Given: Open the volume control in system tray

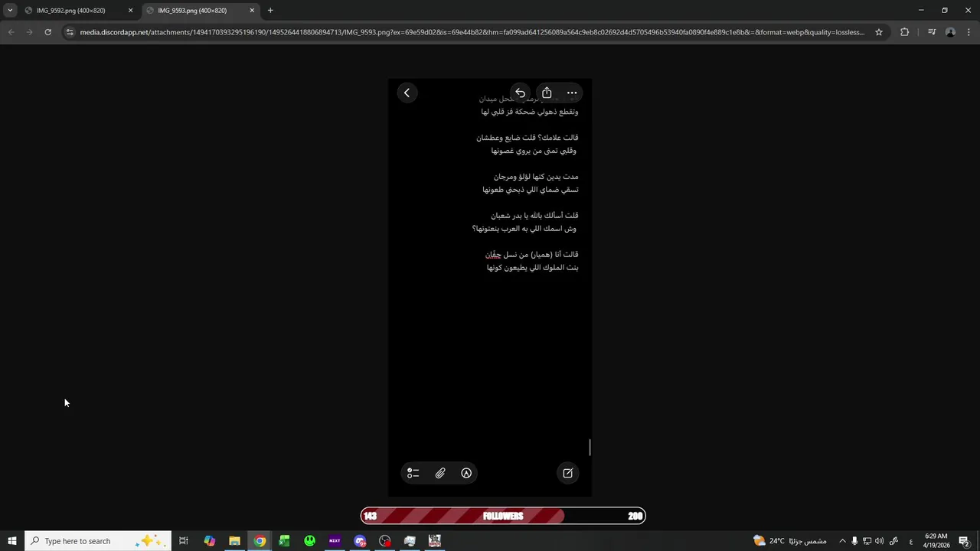Looking at the screenshot, I should [879, 541].
